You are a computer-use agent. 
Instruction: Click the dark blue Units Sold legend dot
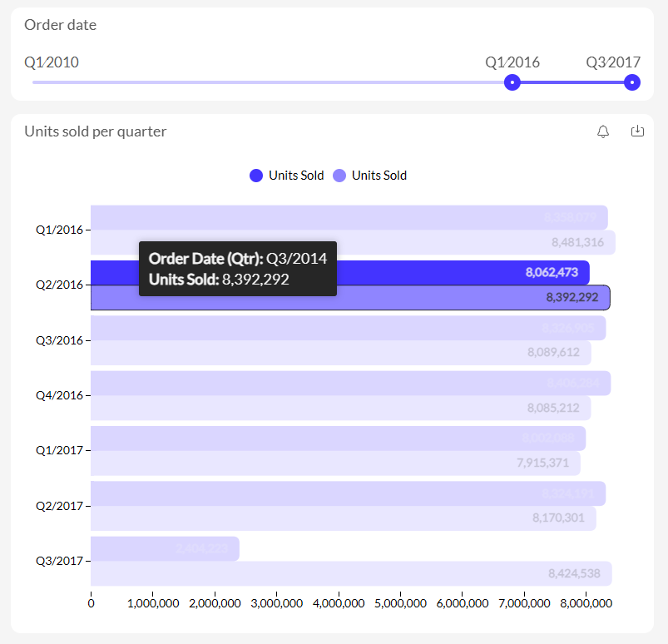click(x=256, y=176)
